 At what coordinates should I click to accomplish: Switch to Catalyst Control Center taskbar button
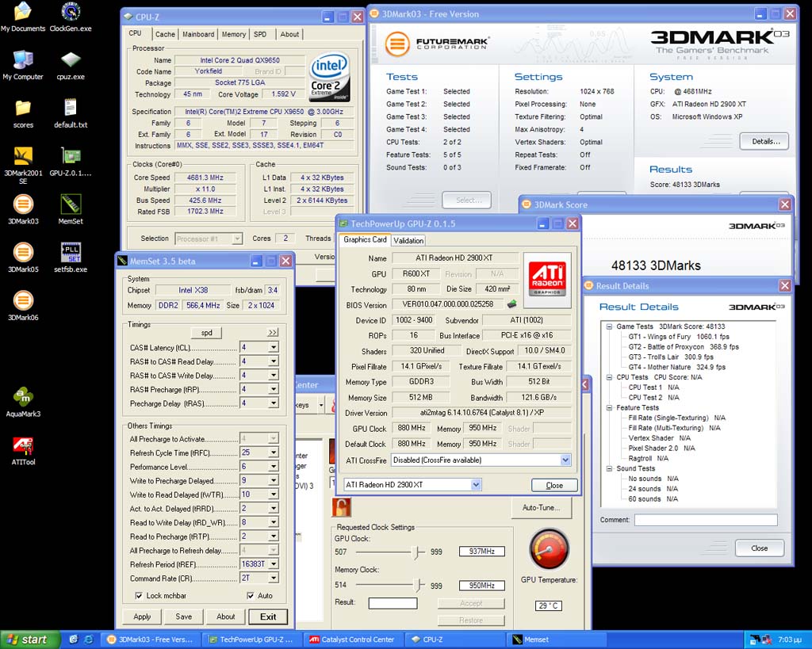[x=353, y=639]
